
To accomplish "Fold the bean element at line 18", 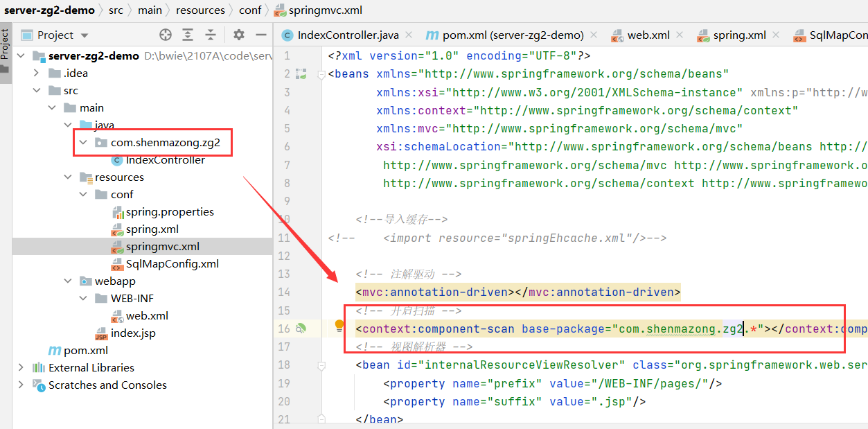I will click(x=320, y=365).
